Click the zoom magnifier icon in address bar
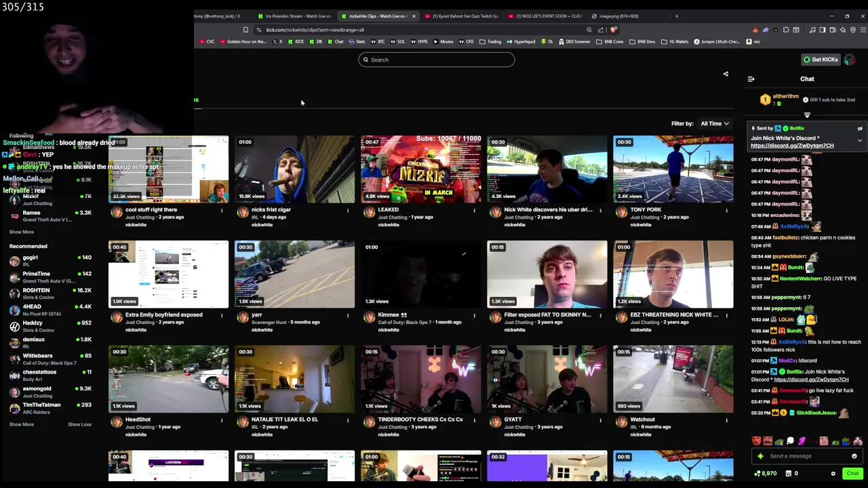868x488 pixels. click(x=589, y=30)
